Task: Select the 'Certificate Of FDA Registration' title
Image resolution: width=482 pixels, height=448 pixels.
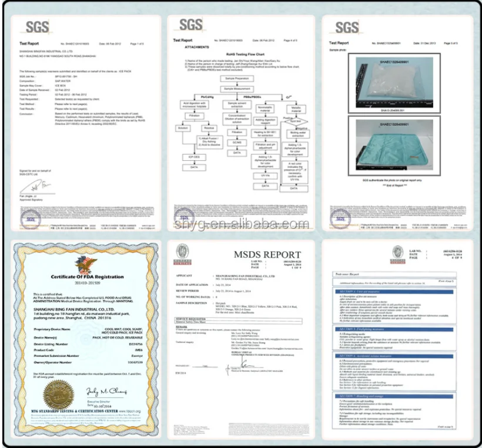Action: [88, 277]
